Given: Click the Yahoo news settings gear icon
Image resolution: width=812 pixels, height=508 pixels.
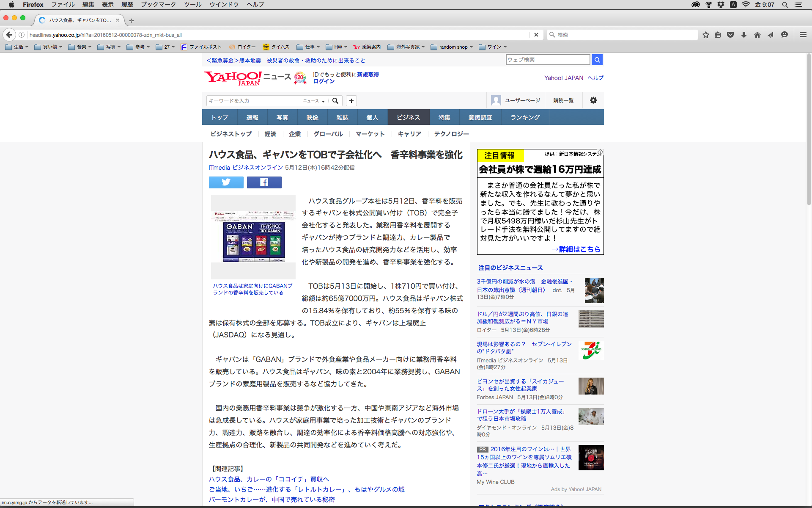Looking at the screenshot, I should (593, 100).
